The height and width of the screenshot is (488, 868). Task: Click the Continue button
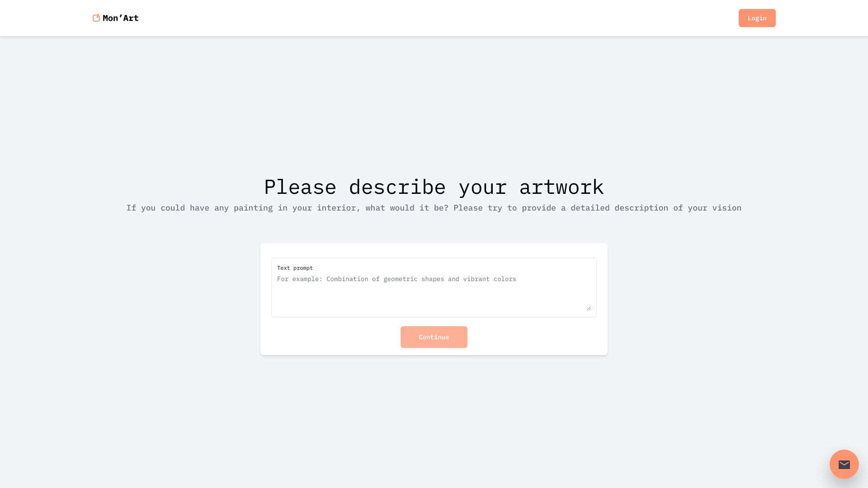click(x=434, y=337)
